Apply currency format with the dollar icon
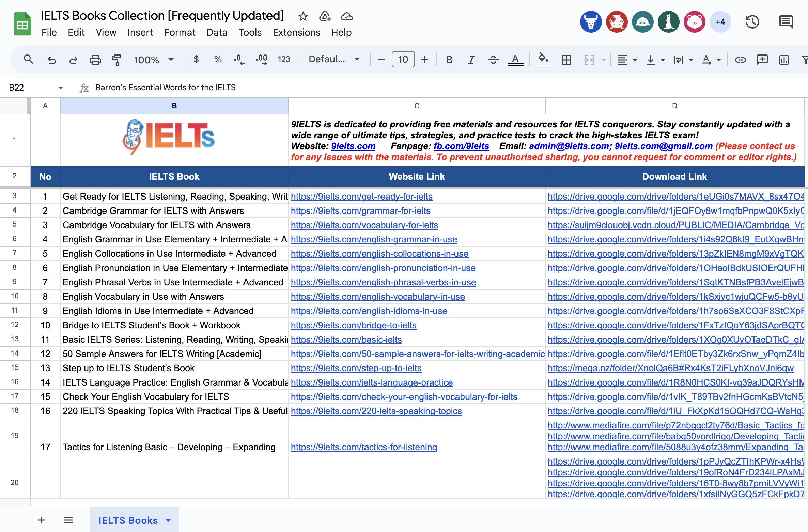The image size is (808, 532). click(196, 60)
